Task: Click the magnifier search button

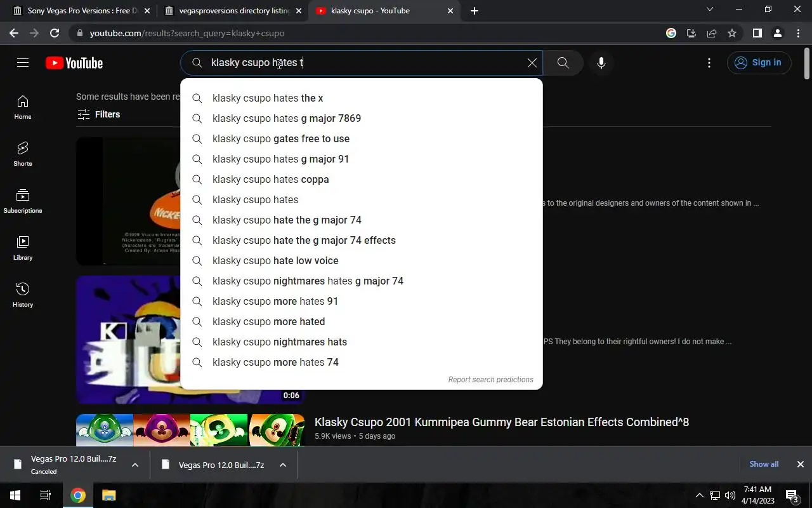Action: pos(563,62)
